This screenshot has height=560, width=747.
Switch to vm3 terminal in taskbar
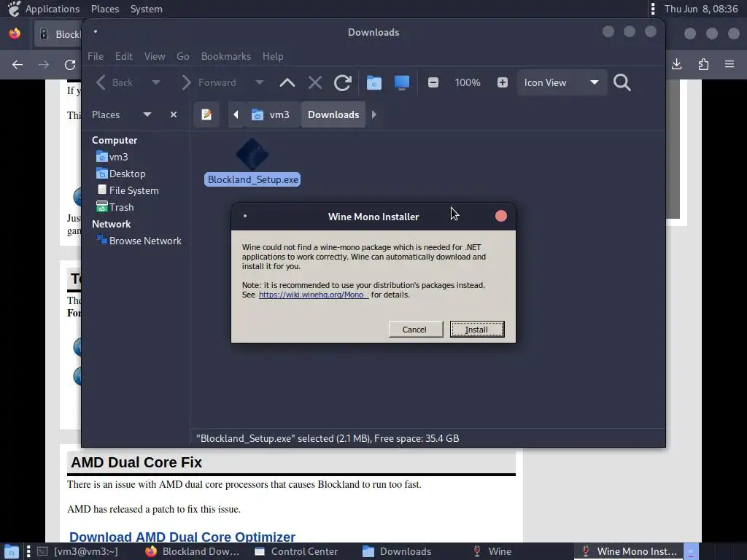point(78,551)
